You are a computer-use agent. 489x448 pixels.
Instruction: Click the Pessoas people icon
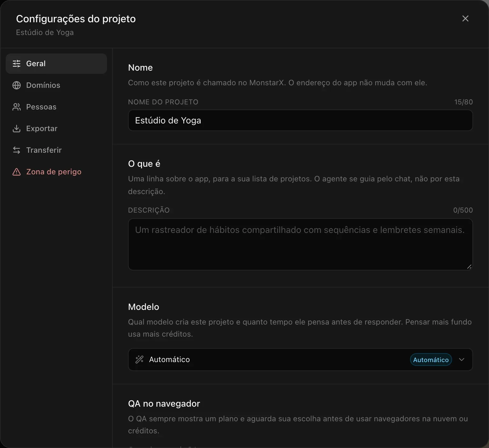[x=17, y=107]
